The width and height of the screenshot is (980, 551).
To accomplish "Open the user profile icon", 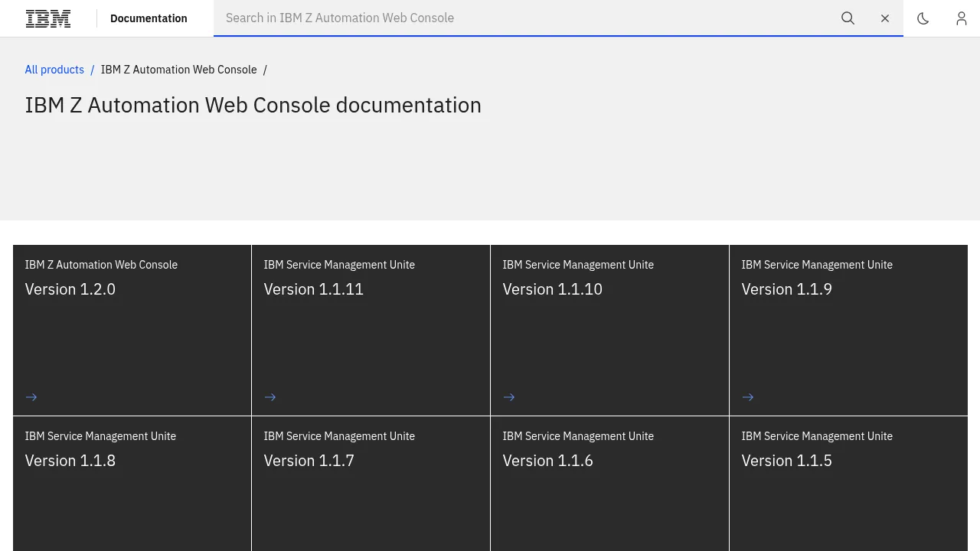I will point(962,18).
